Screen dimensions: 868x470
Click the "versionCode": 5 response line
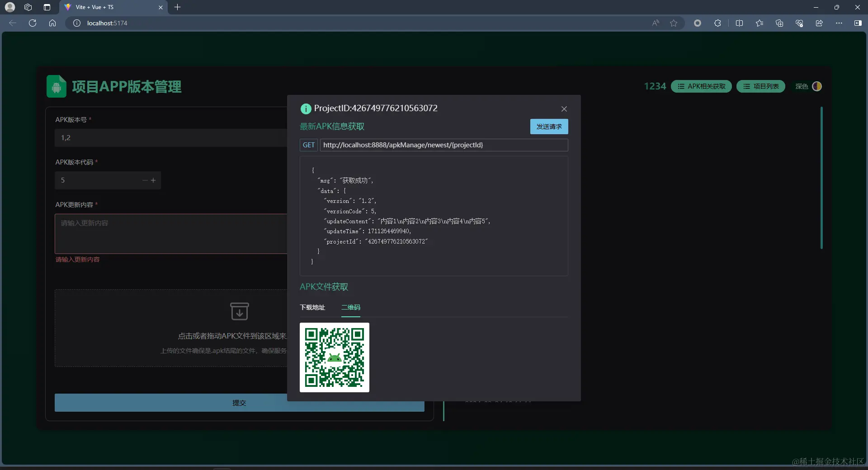click(x=350, y=211)
